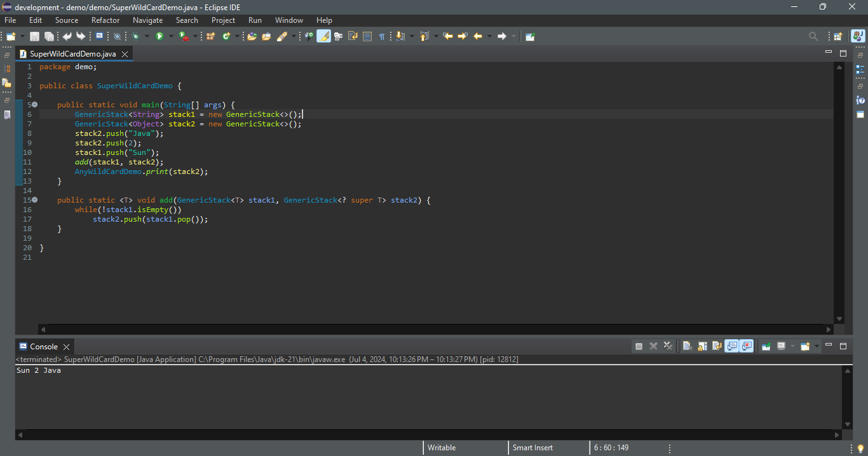Screen dimensions: 868x456
Task: Remove All Terminated Launches in Console
Action: [x=668, y=346]
